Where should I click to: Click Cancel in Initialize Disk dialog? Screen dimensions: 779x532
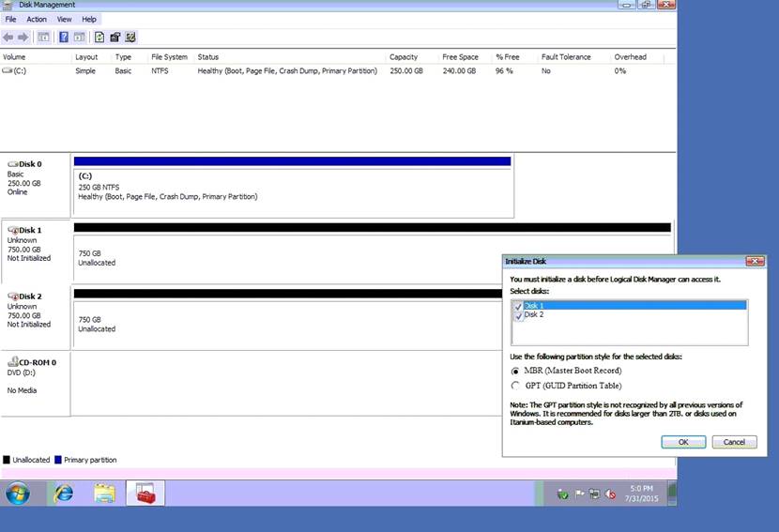[734, 442]
